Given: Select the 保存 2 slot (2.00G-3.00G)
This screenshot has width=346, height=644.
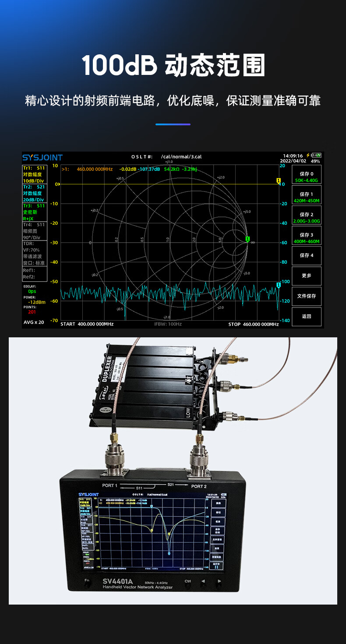Looking at the screenshot, I should click(307, 218).
